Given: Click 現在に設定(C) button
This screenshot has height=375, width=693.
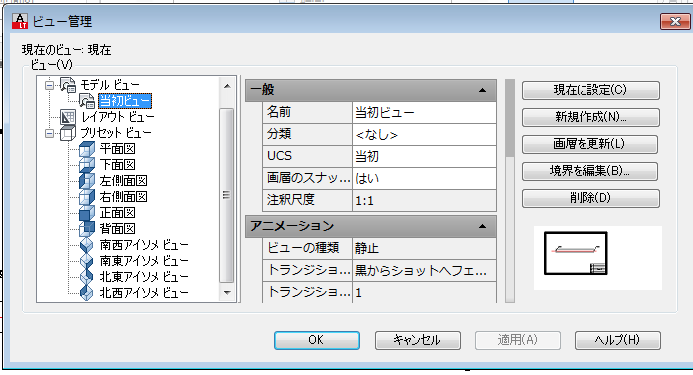Looking at the screenshot, I should tap(590, 90).
